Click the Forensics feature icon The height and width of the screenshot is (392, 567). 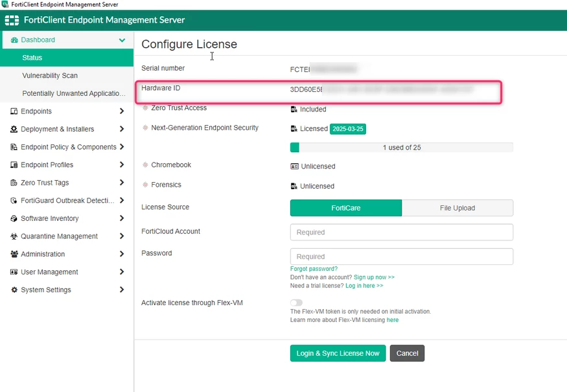(x=145, y=185)
